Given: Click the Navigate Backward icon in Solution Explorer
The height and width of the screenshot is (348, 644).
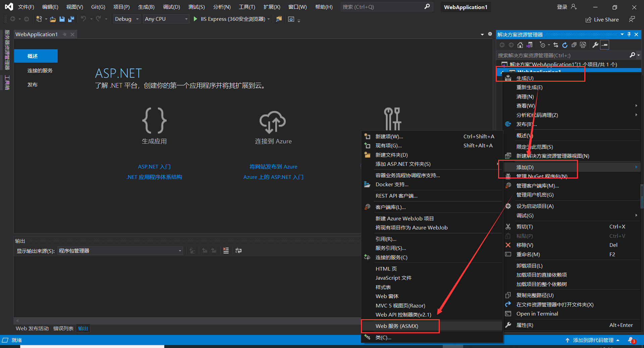Looking at the screenshot, I should tap(502, 45).
